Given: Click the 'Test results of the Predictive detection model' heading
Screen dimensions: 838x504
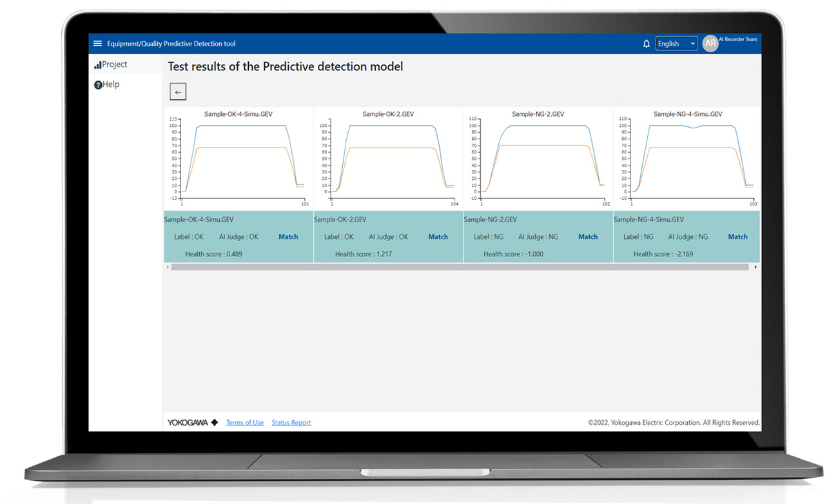Looking at the screenshot, I should click(x=286, y=67).
